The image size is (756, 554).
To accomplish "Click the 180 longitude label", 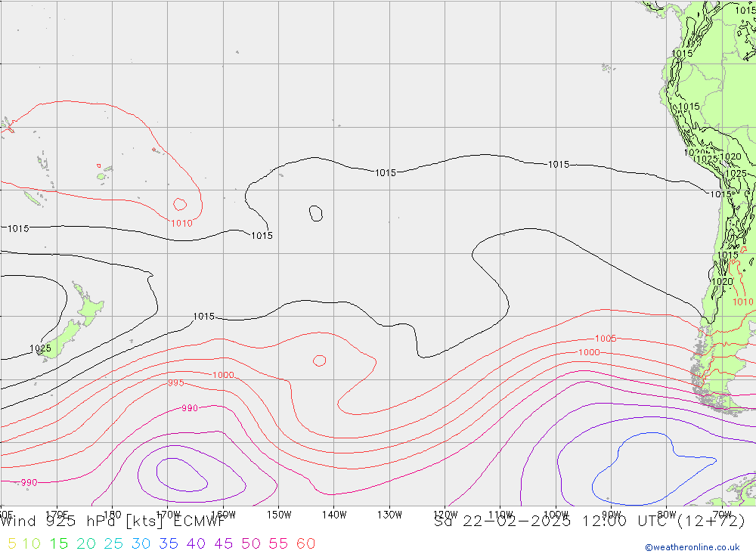I will (113, 515).
